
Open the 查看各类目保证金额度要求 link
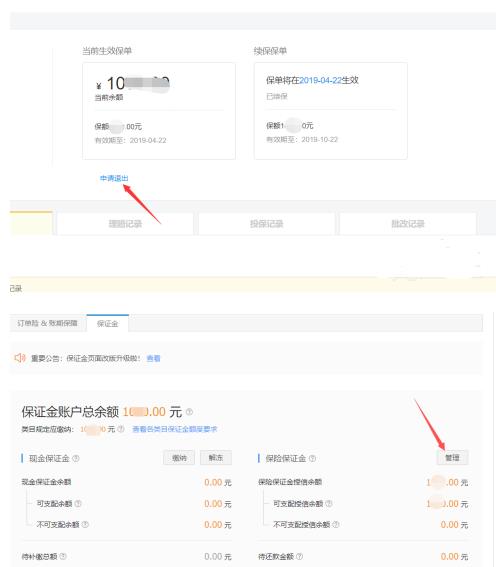coord(175,429)
